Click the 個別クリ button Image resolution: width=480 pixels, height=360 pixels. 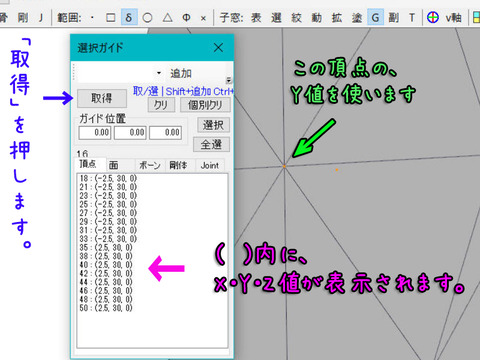[x=205, y=105]
